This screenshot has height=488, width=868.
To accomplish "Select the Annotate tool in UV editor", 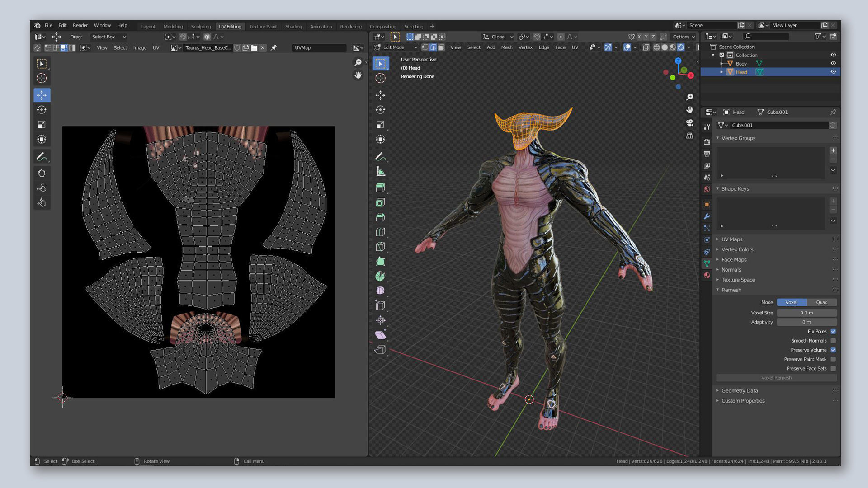I will coord(42,157).
